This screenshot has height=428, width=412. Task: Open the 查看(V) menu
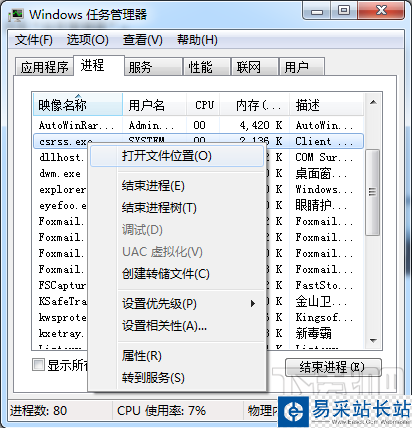(143, 40)
